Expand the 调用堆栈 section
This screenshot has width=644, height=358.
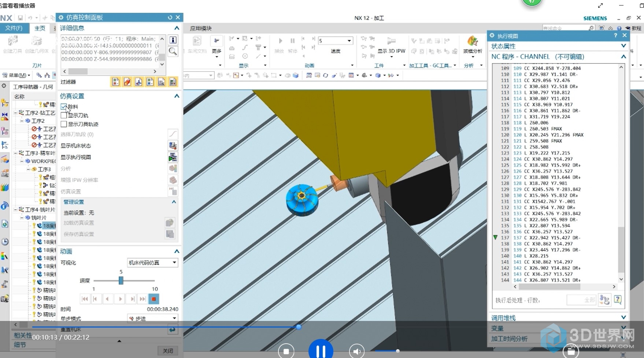point(623,317)
